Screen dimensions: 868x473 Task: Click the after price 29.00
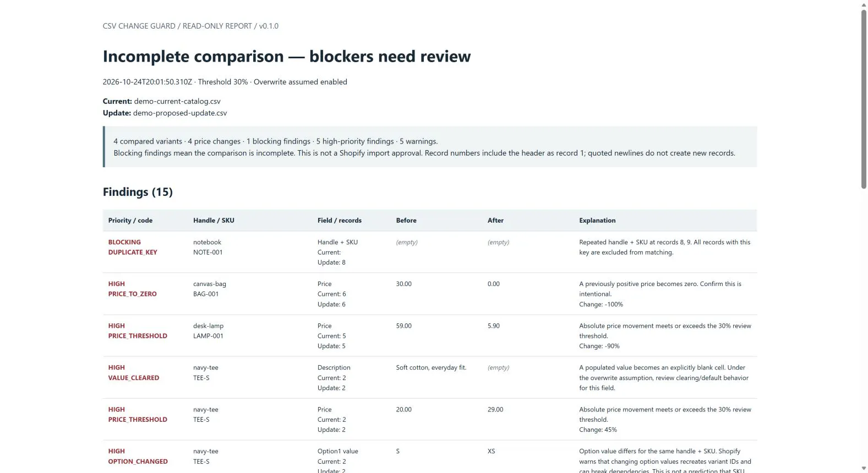495,409
